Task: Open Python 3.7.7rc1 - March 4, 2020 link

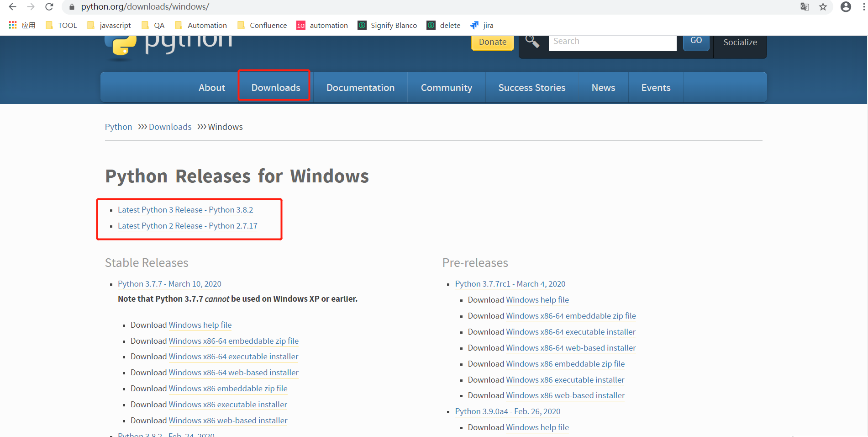Action: pyautogui.click(x=510, y=284)
